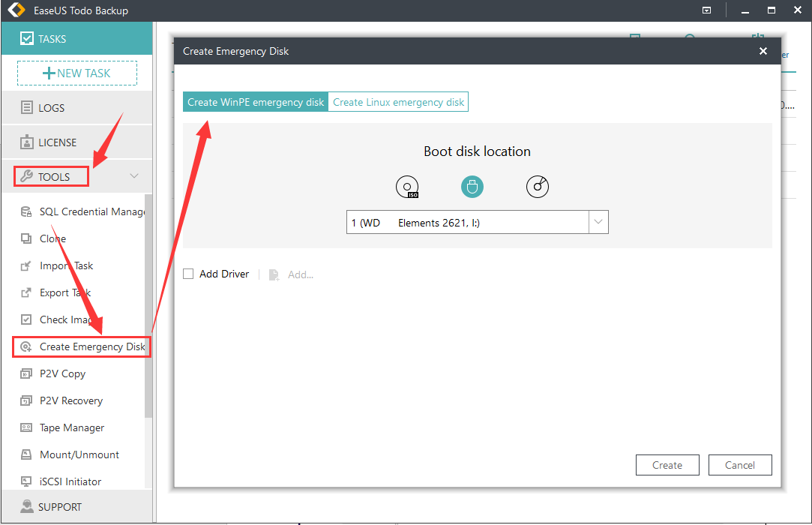Image resolution: width=812 pixels, height=525 pixels.
Task: Select P2V Copy in tools list
Action: coord(63,373)
